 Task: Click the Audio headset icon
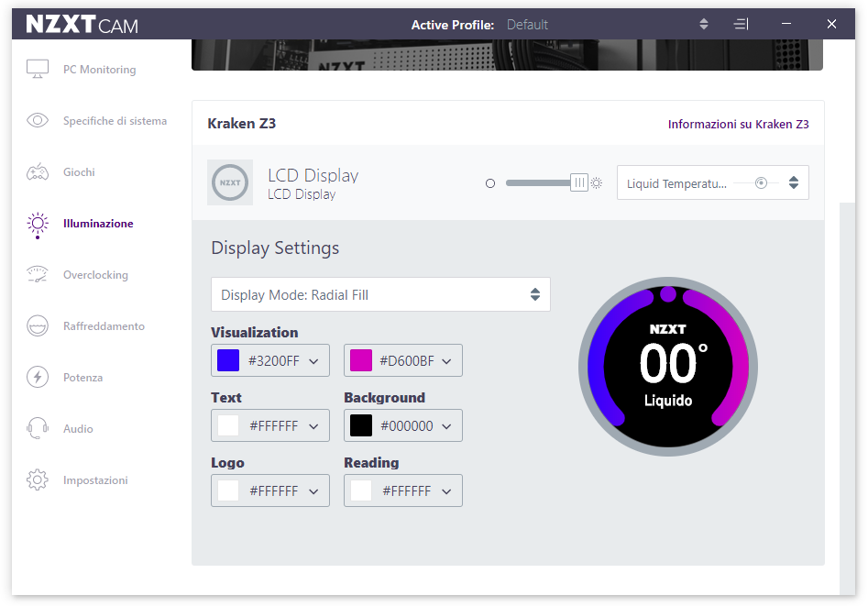coord(38,429)
